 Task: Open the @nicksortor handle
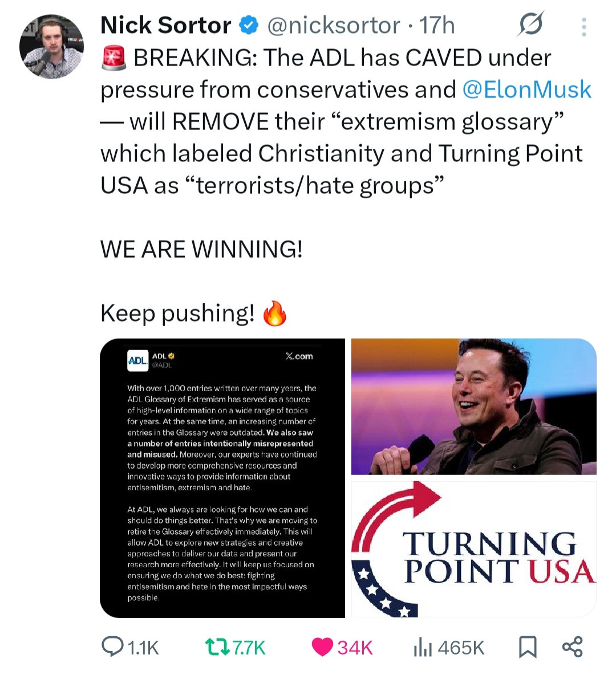pyautogui.click(x=334, y=26)
